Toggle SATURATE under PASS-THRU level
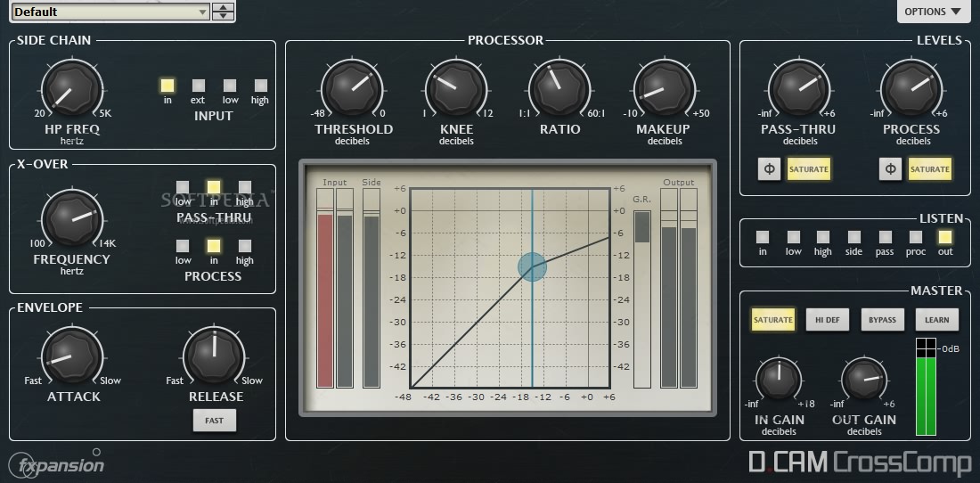The height and width of the screenshot is (483, 980). (x=809, y=169)
